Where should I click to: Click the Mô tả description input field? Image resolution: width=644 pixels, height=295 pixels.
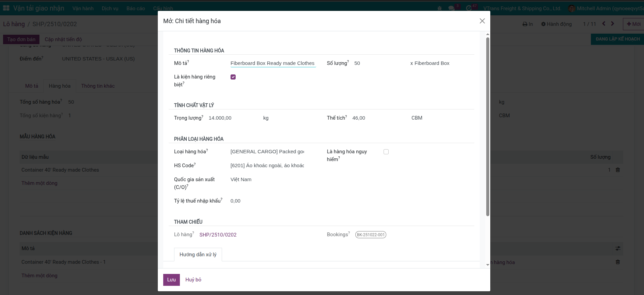(x=273, y=63)
